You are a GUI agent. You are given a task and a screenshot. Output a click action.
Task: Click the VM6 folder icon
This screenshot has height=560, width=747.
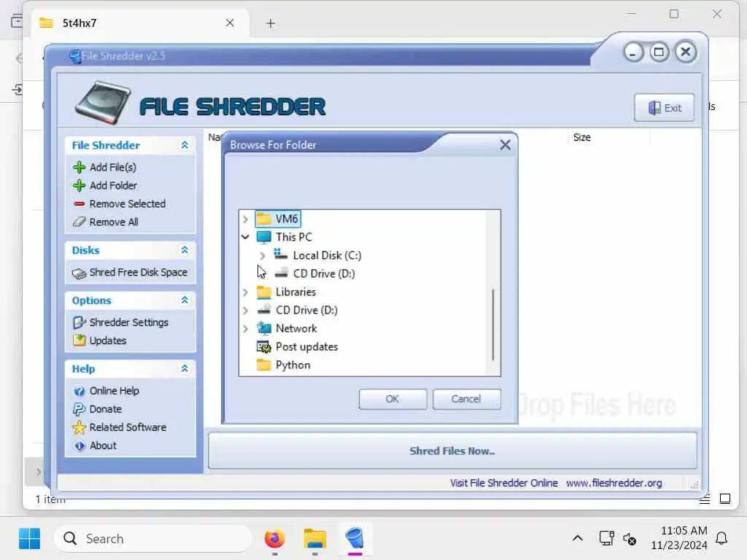pyautogui.click(x=264, y=219)
